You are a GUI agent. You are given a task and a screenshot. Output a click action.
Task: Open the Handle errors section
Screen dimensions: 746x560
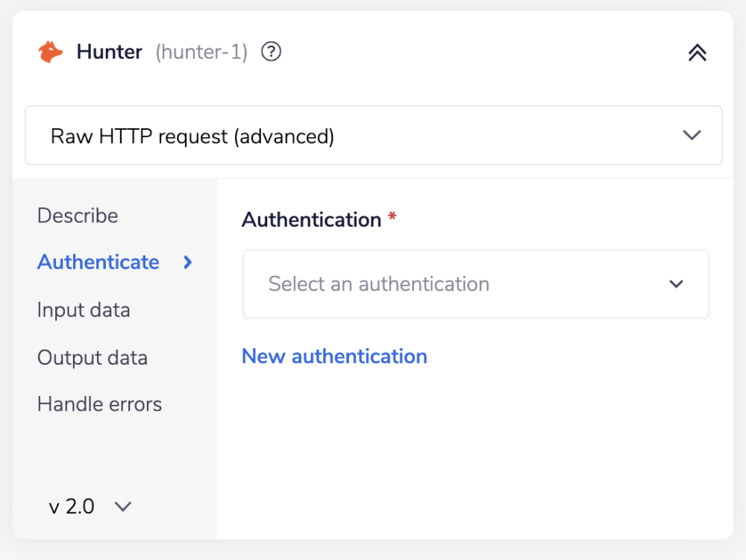[99, 403]
